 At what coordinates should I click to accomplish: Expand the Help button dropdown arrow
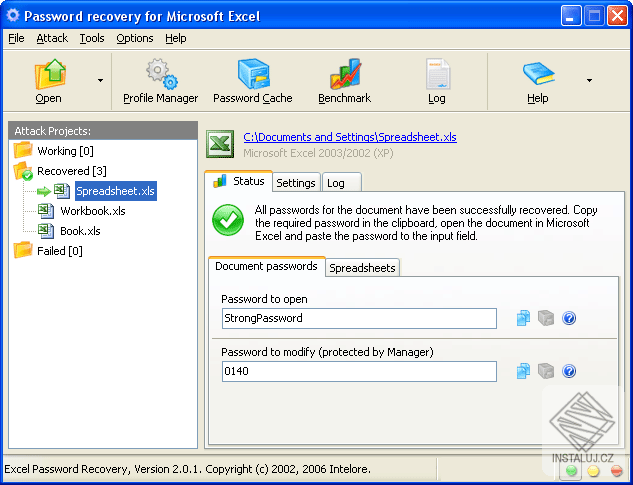click(x=589, y=80)
